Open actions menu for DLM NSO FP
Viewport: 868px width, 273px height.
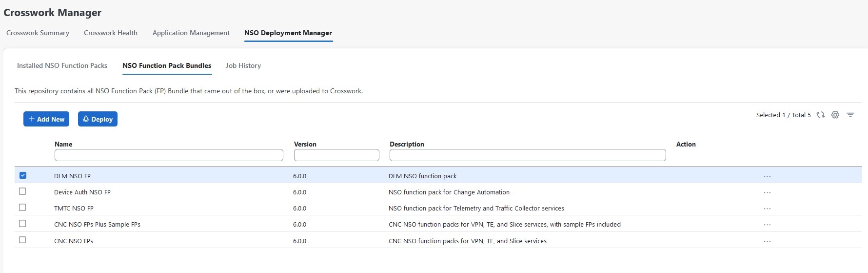pos(767,176)
